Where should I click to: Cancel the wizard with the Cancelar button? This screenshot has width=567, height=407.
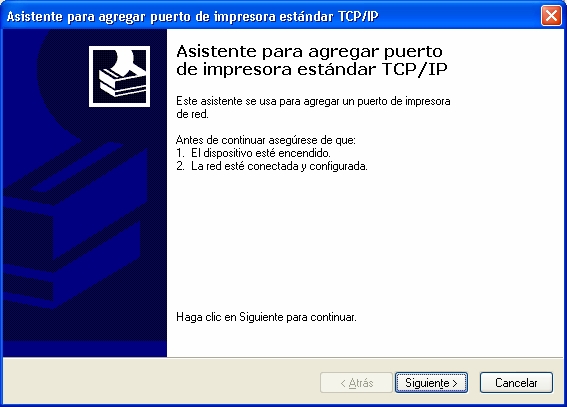coord(516,382)
